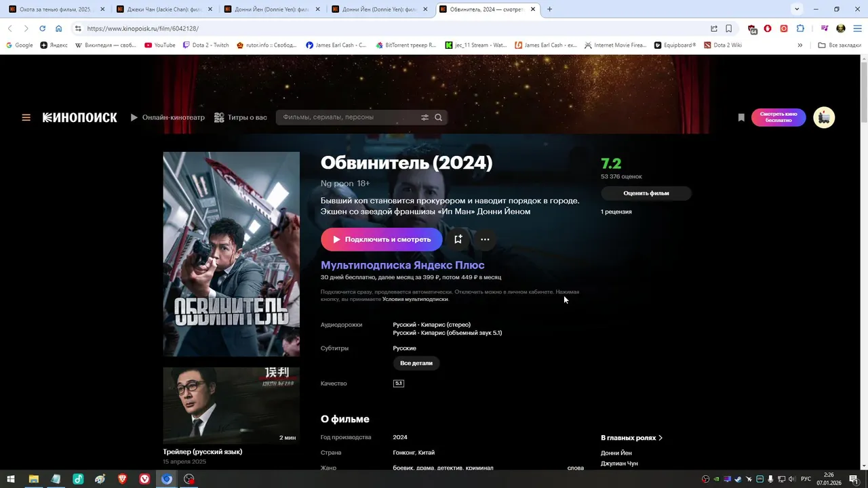Open the Все закладки folder
The image size is (868, 488).
coord(839,45)
